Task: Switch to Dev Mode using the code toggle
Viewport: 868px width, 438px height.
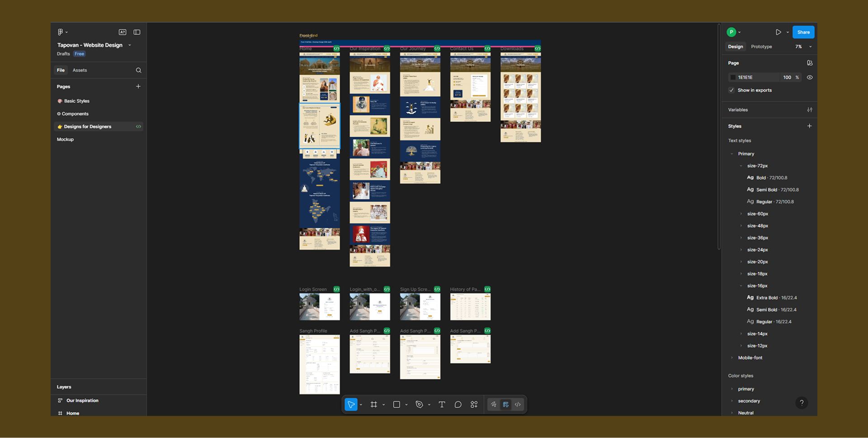Action: [x=518, y=404]
